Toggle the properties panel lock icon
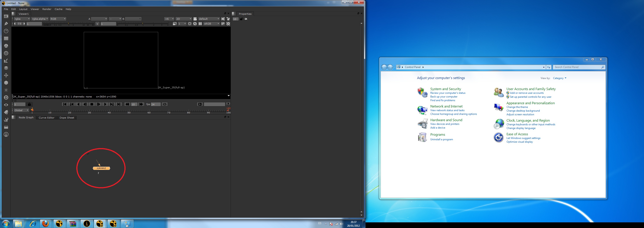The image size is (644, 228). (x=241, y=19)
